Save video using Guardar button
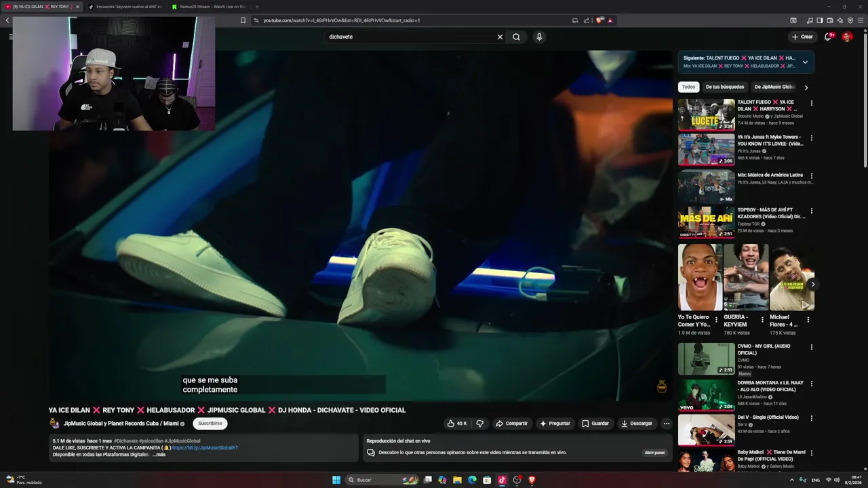Screen dimensions: 868x488 tap(595, 424)
